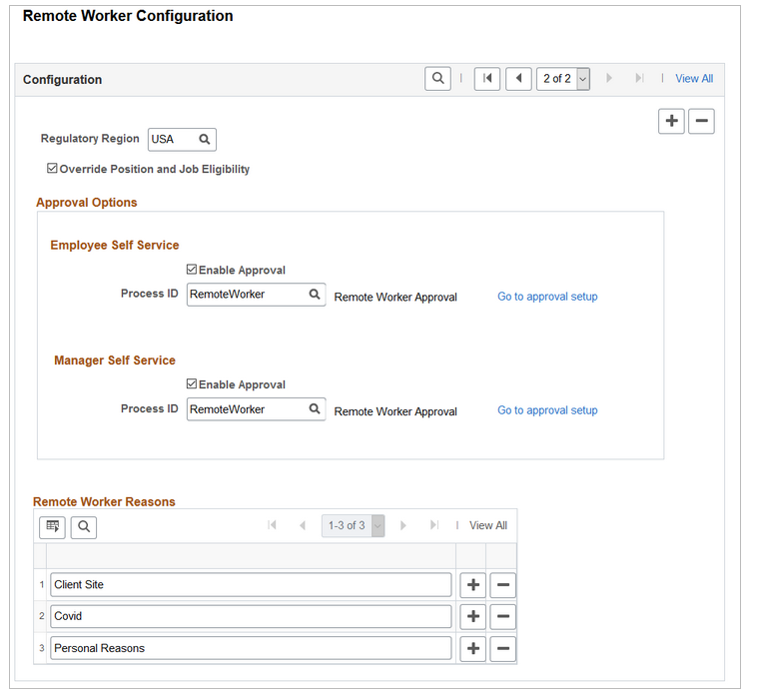Screen dimensions: 764x700
Task: Click the Configuration View All link
Action: (x=694, y=79)
